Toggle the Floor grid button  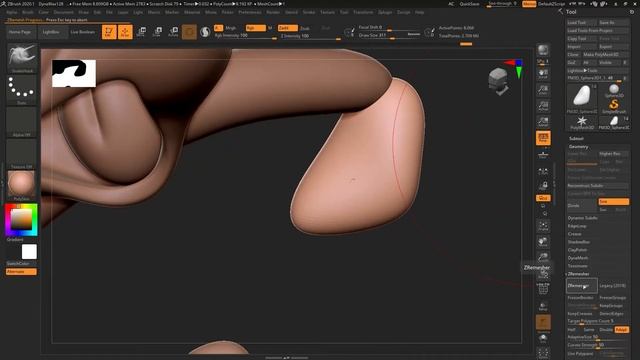543,154
